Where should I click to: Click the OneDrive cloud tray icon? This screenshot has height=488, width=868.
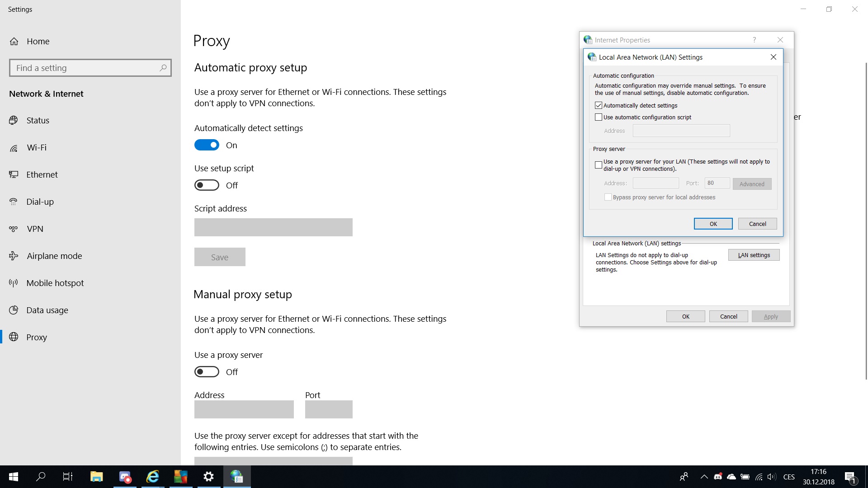pyautogui.click(x=731, y=477)
